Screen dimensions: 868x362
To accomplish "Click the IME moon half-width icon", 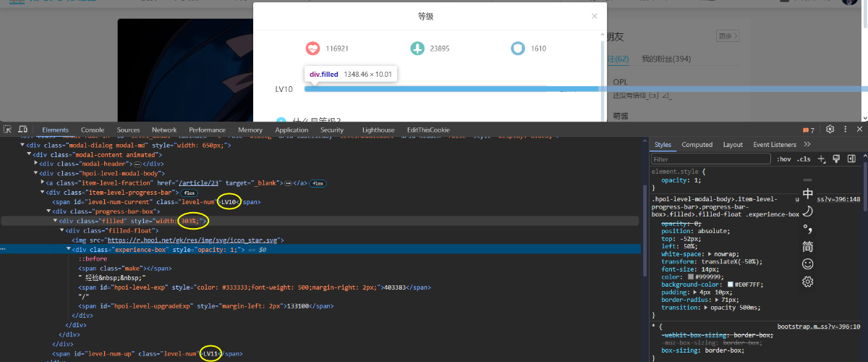I will click(808, 211).
